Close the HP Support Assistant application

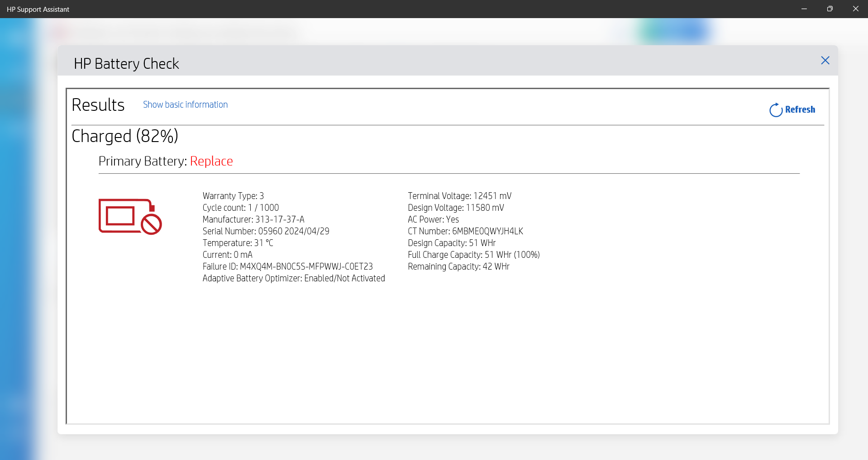coord(855,9)
